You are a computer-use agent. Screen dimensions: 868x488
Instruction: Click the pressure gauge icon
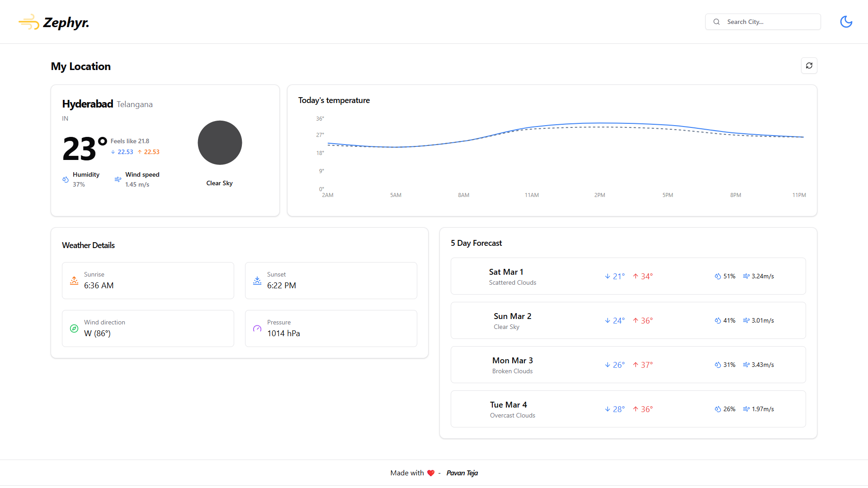click(x=257, y=328)
